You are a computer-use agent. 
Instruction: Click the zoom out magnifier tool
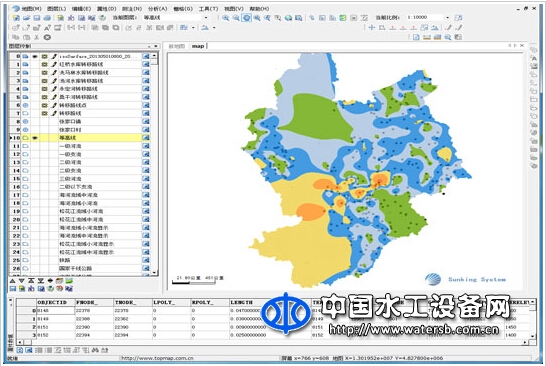coord(236,18)
